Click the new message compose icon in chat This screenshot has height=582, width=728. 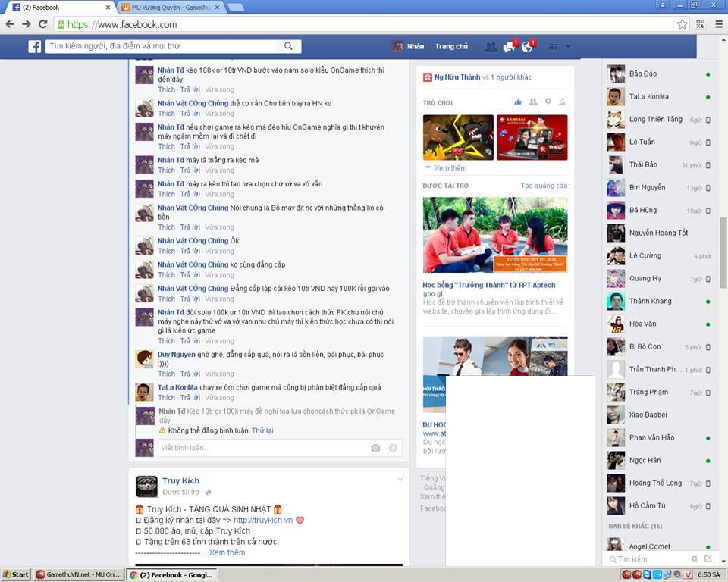(x=707, y=559)
